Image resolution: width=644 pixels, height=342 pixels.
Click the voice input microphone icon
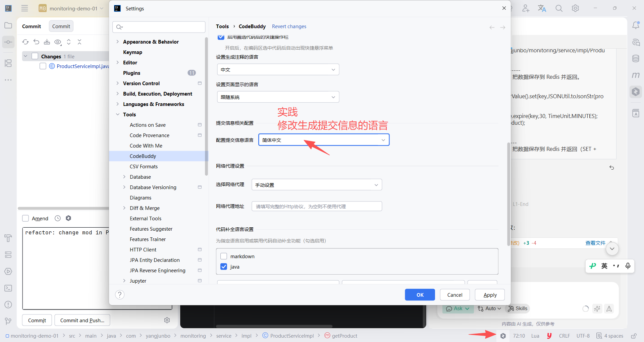(x=628, y=266)
